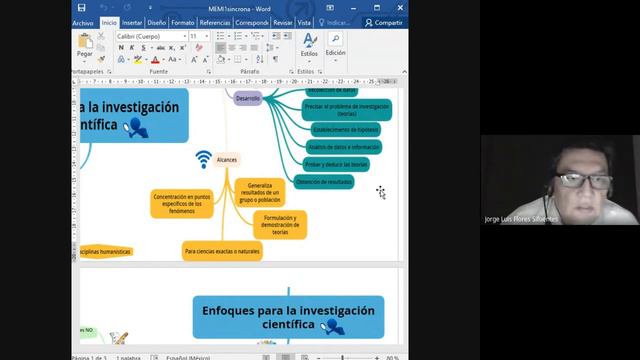
Task: Redo the action in the quick access toolbar
Action: (x=127, y=8)
